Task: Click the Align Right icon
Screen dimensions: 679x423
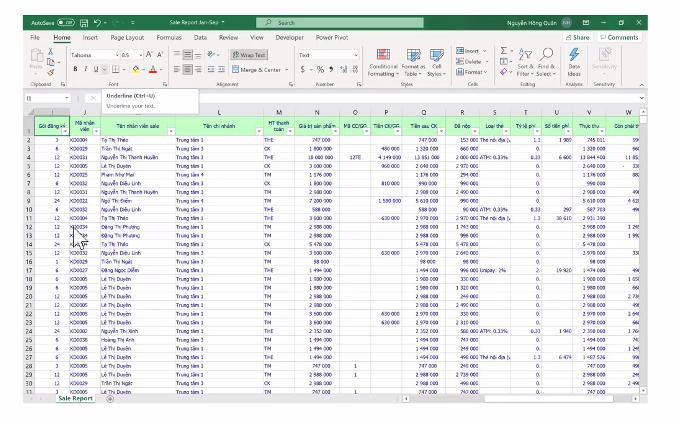Action: pos(198,69)
